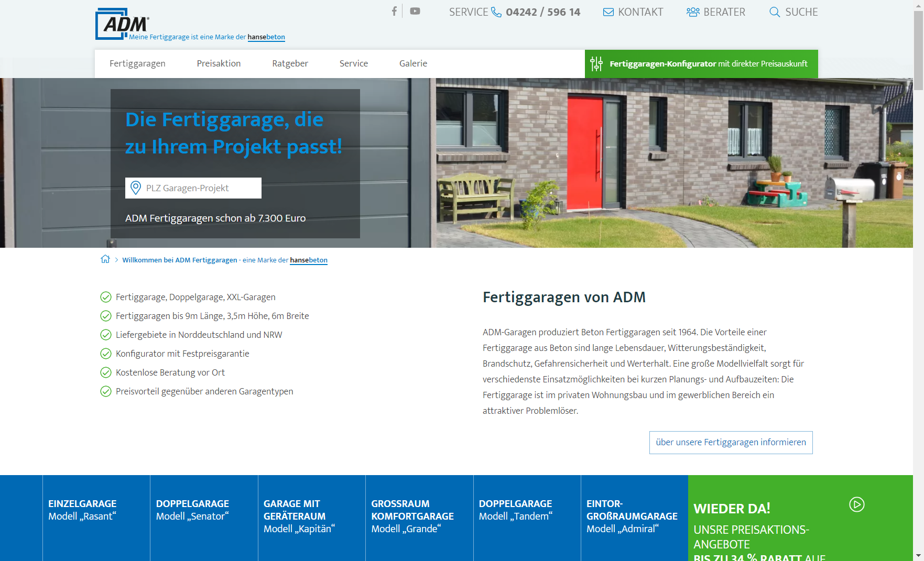Viewport: 924px width, 561px height.
Task: Select Grossraum Komfortgarage Modell Grande tile
Action: (419, 518)
